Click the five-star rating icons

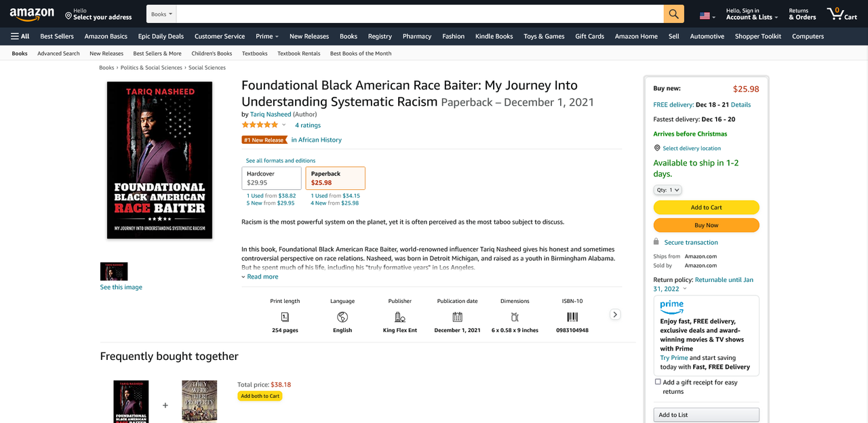point(260,125)
